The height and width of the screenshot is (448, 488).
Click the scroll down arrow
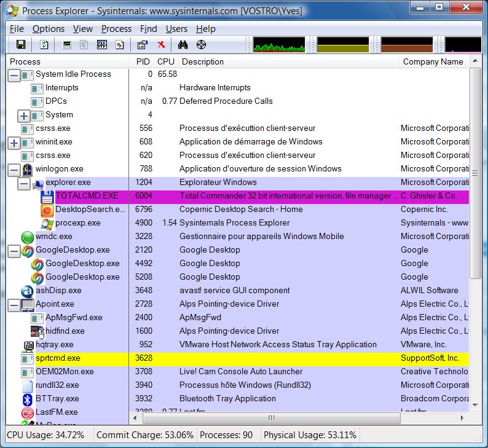pyautogui.click(x=475, y=405)
